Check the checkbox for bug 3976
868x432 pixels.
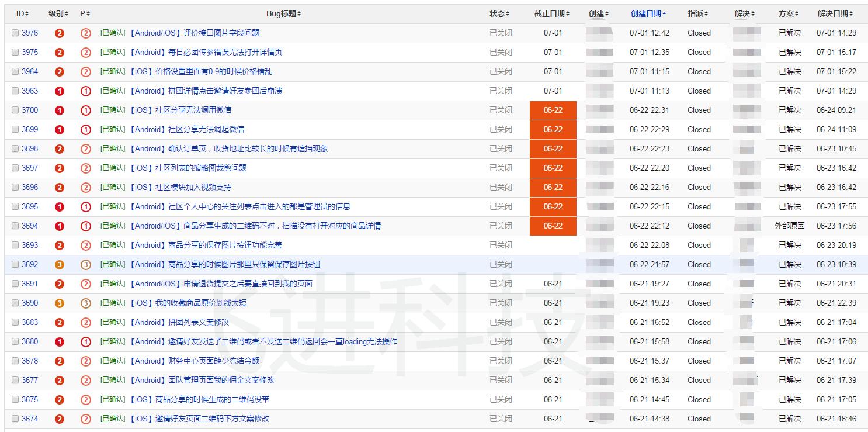[x=15, y=33]
